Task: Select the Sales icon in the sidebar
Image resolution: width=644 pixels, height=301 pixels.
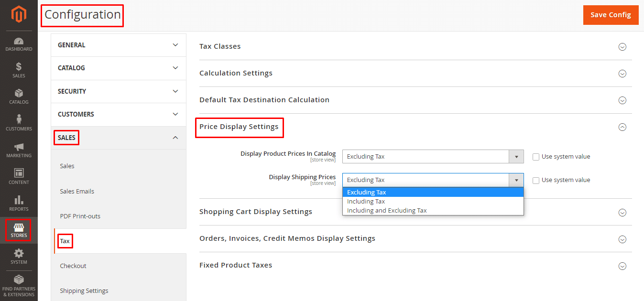Action: pyautogui.click(x=19, y=70)
